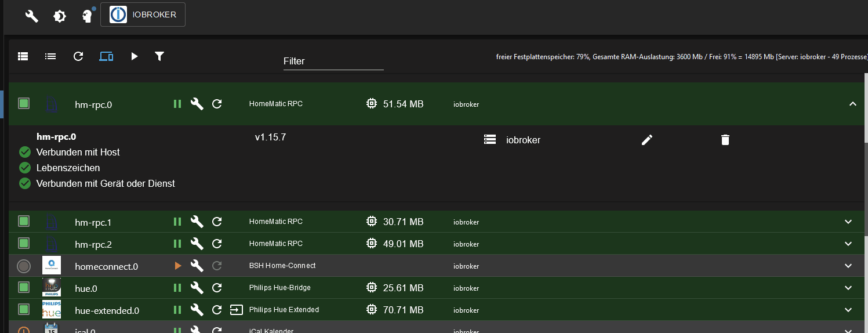The width and height of the screenshot is (868, 333).
Task: Pause the hue-extended.0 instance
Action: [177, 310]
